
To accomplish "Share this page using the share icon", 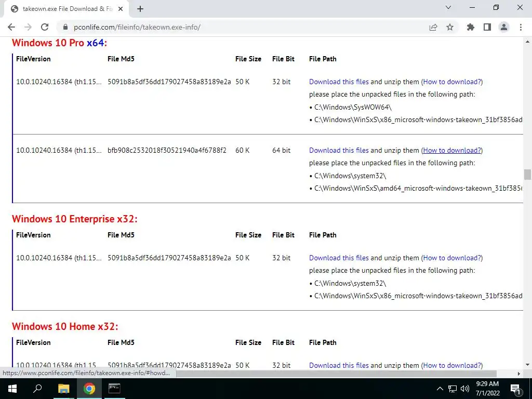I will (x=433, y=27).
